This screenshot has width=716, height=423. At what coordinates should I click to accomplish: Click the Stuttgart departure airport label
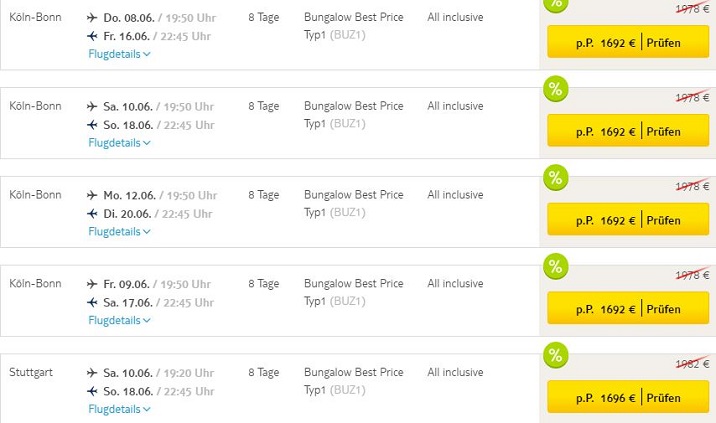(x=30, y=373)
